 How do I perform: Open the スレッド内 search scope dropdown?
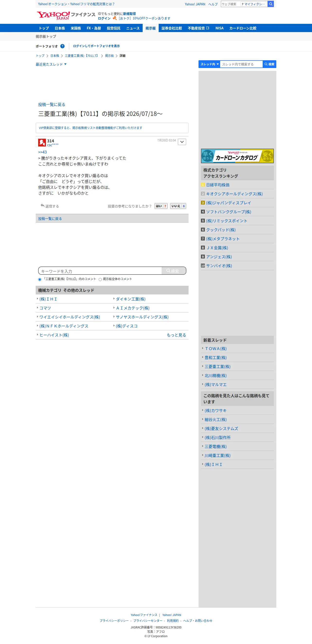209,64
